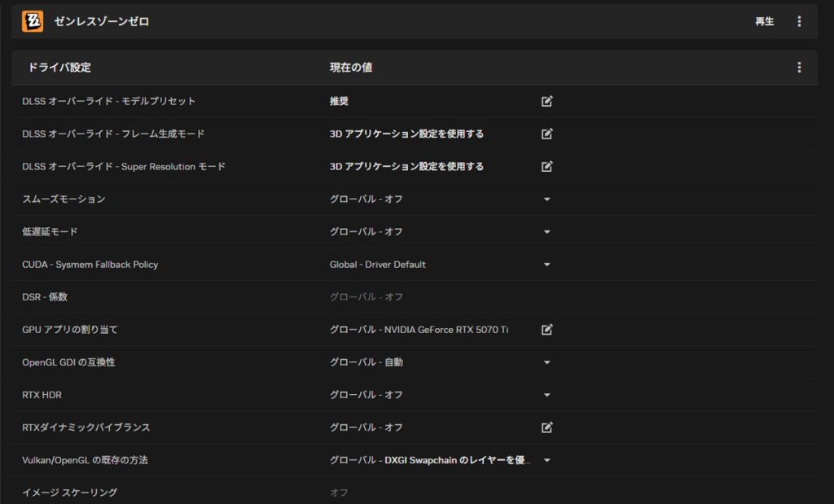Click the OpenGL GDI の互換性 label
The height and width of the screenshot is (504, 834).
[68, 362]
